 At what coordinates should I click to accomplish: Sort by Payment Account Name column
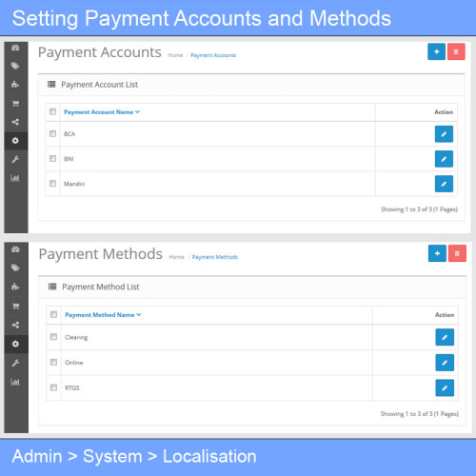tap(102, 112)
